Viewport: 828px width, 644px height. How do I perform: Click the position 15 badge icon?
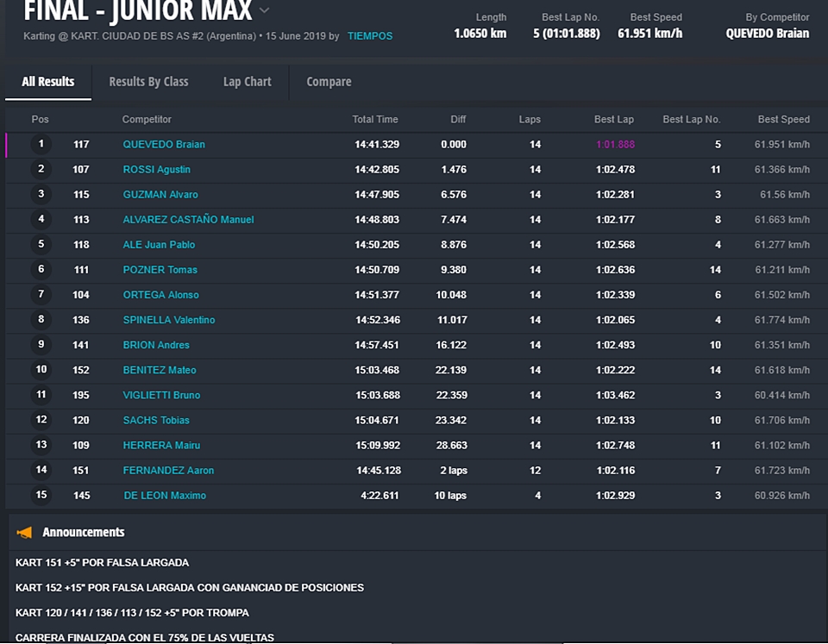tap(41, 495)
